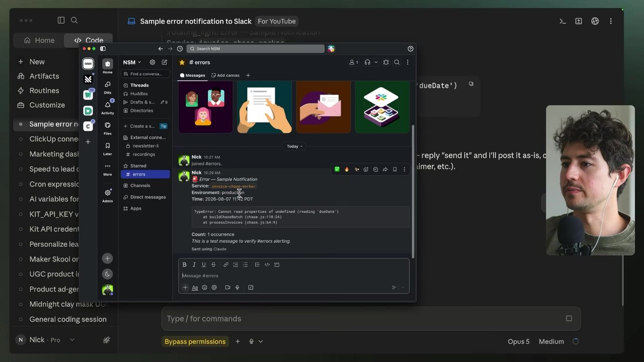Open Slack Later bookmarks
This screenshot has width=644, height=362.
point(108,148)
